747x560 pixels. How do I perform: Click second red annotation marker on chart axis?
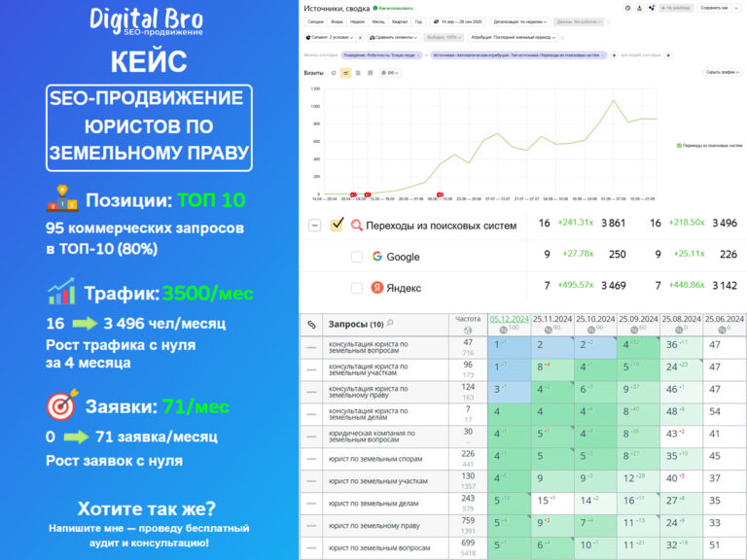click(368, 194)
